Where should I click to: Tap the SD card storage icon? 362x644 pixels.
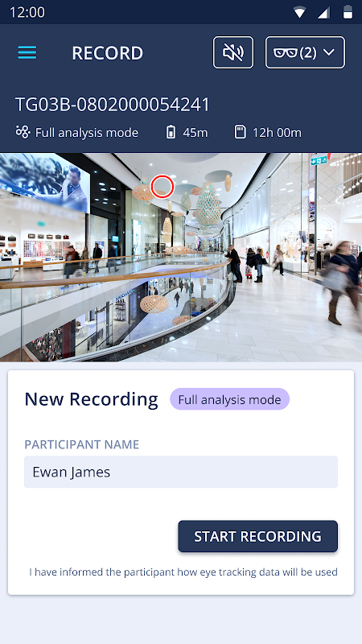(240, 132)
